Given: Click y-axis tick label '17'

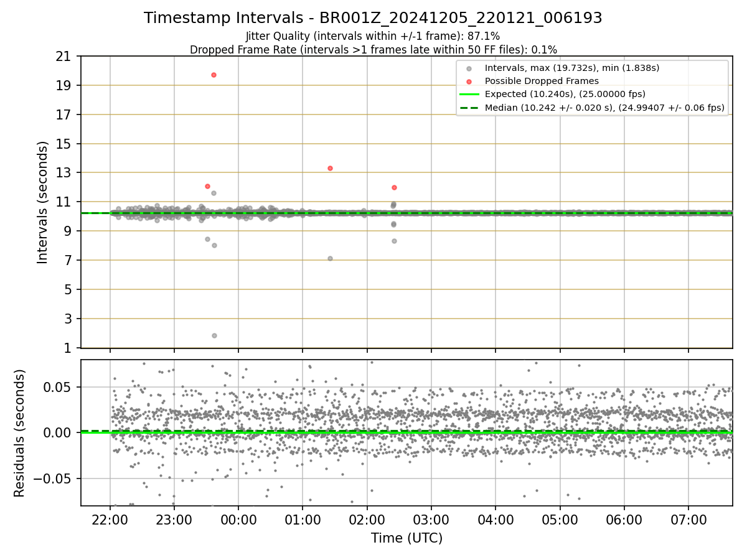Looking at the screenshot, I should (63, 114).
